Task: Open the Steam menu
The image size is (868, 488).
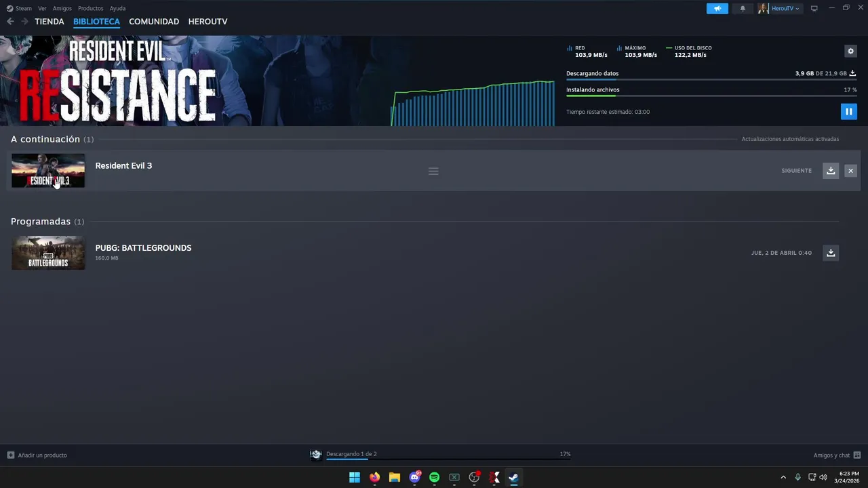Action: pyautogui.click(x=23, y=9)
